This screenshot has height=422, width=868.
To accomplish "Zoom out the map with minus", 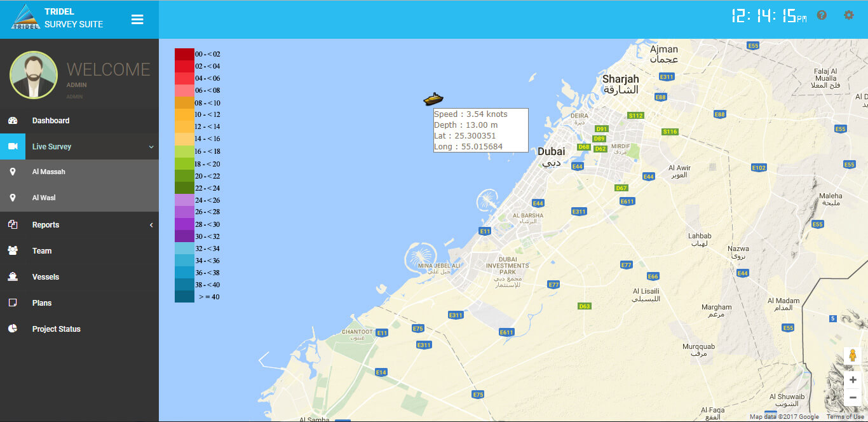I will point(852,398).
